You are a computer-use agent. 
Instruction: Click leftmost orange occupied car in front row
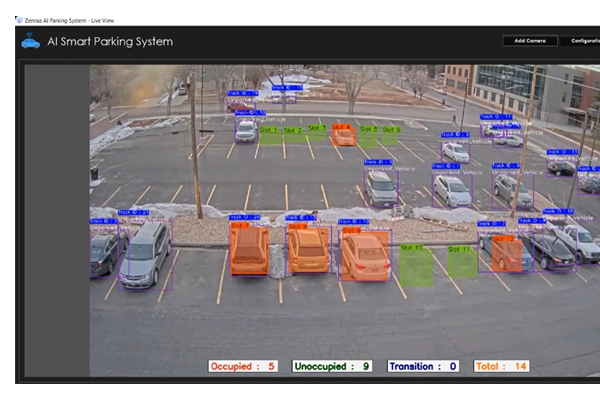(248, 249)
